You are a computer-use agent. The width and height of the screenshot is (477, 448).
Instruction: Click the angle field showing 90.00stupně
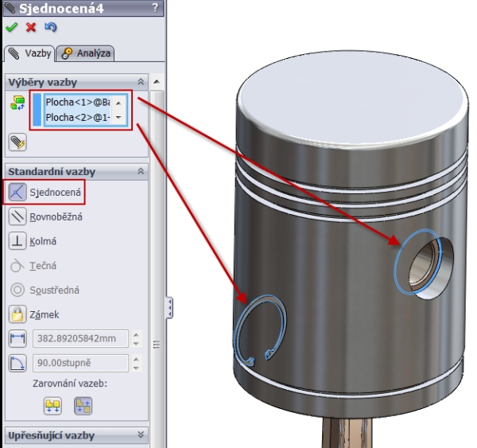click(x=80, y=363)
